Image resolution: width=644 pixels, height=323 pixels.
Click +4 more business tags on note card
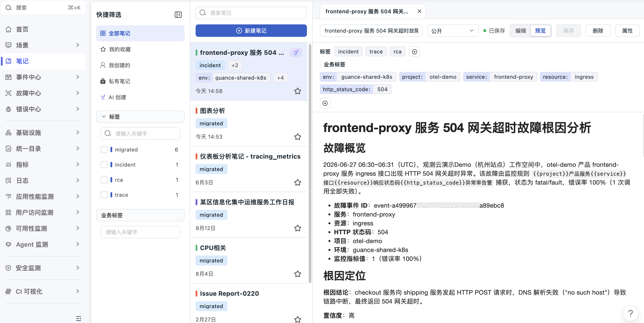[280, 78]
